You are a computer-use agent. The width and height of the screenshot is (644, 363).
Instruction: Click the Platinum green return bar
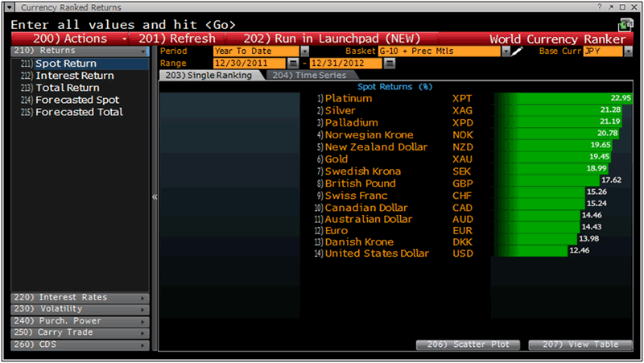click(563, 98)
